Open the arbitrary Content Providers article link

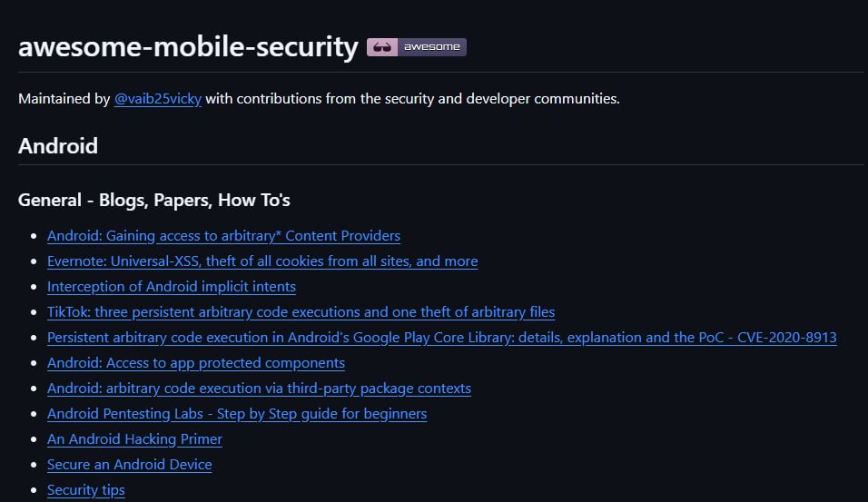(x=223, y=236)
